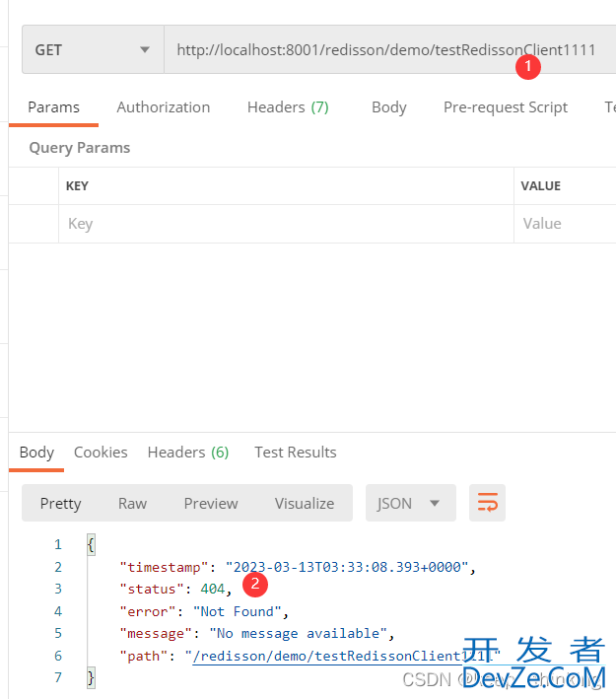Image resolution: width=616 pixels, height=699 pixels.
Task: Switch to the request Body tab
Action: [389, 107]
